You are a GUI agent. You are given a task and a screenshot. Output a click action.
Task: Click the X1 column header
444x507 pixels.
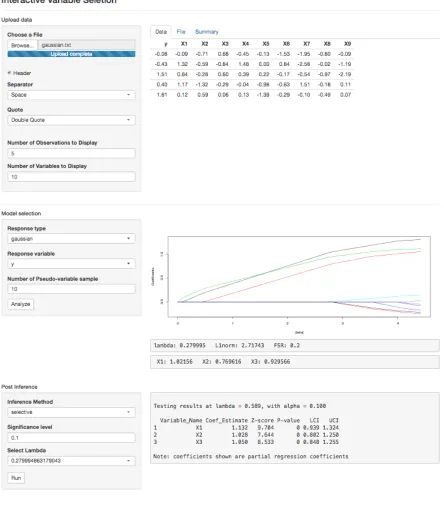point(184,44)
